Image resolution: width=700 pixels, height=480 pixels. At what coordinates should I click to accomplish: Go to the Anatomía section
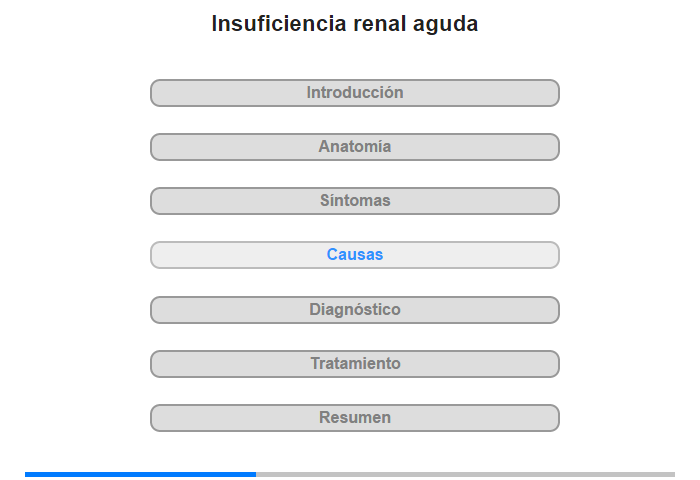[354, 147]
